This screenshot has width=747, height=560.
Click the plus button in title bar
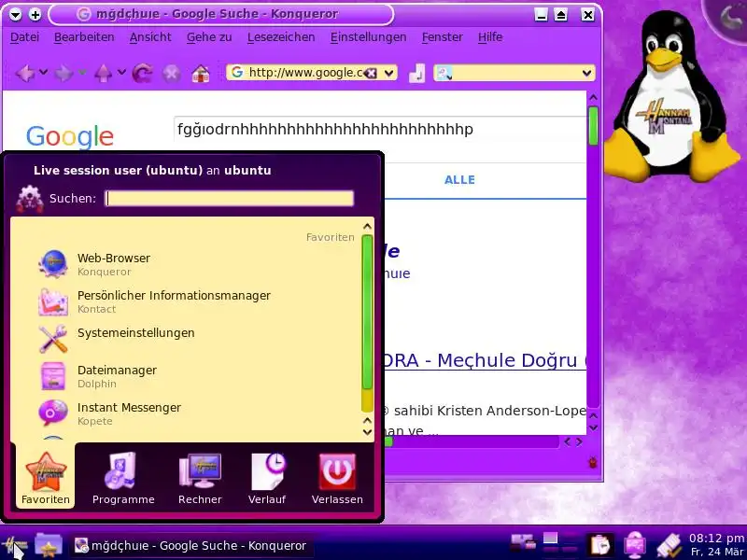(x=35, y=15)
